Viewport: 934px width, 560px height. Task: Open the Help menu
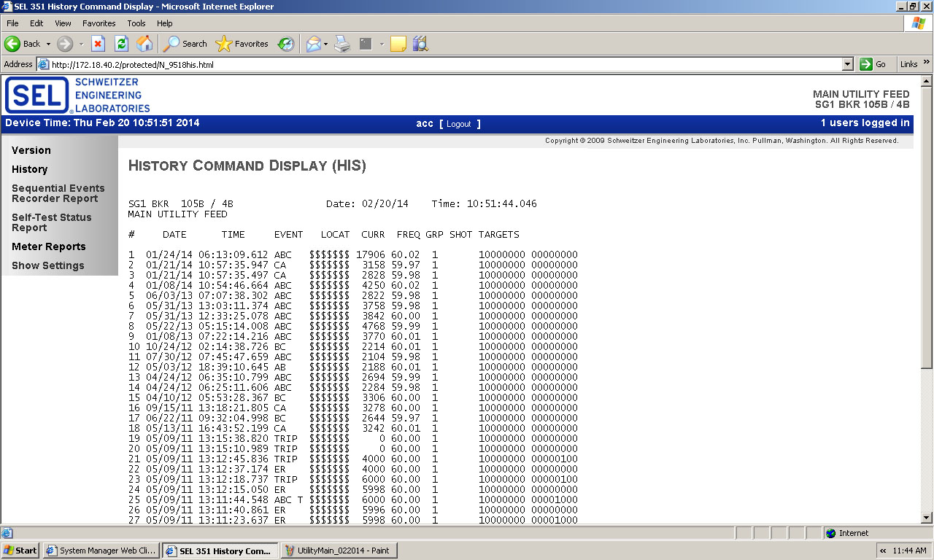(x=165, y=23)
